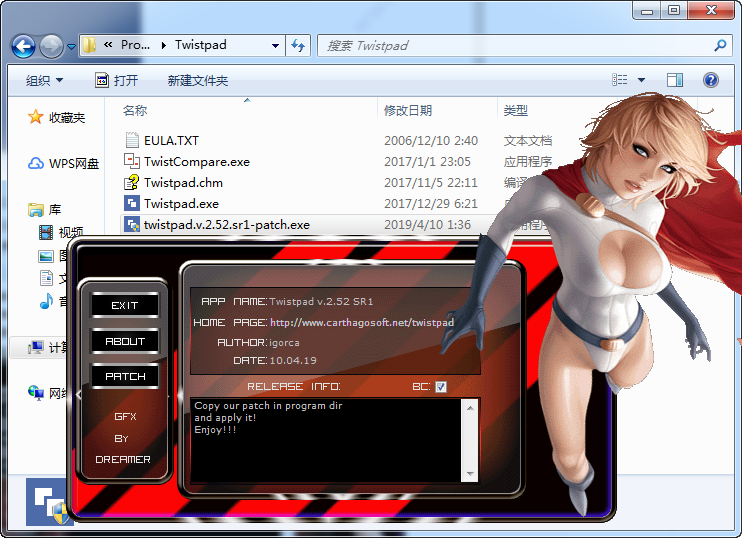Expand the arrow between Pro... and Twistpad

(x=164, y=45)
